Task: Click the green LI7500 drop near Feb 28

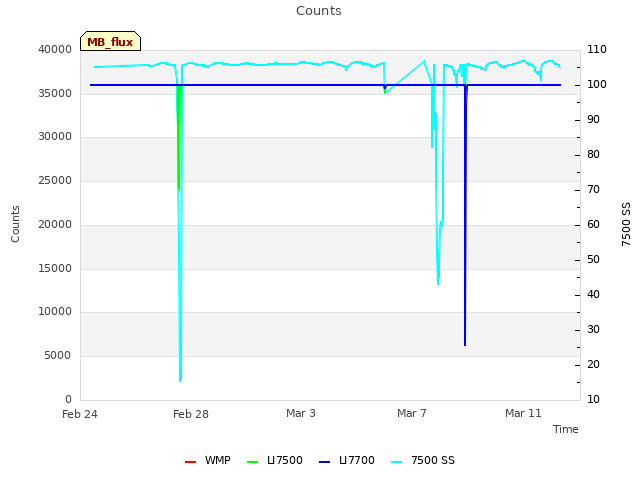Action: 178,137
